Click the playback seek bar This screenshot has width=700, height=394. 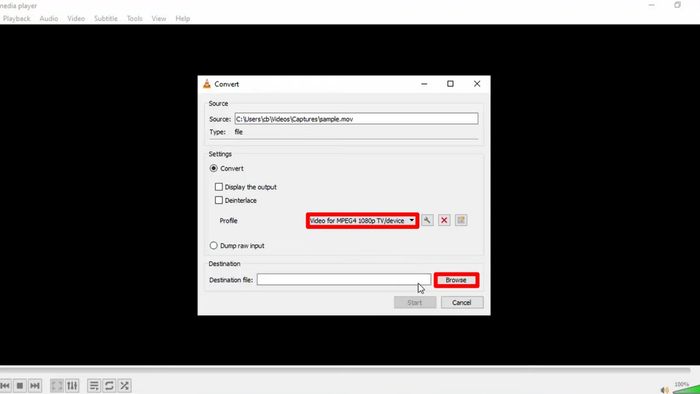[345, 370]
